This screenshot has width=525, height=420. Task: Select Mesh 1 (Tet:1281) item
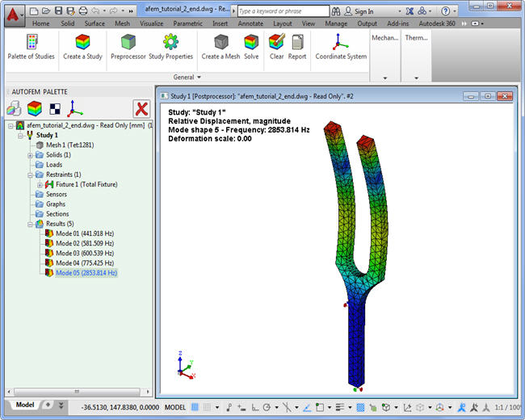click(70, 145)
